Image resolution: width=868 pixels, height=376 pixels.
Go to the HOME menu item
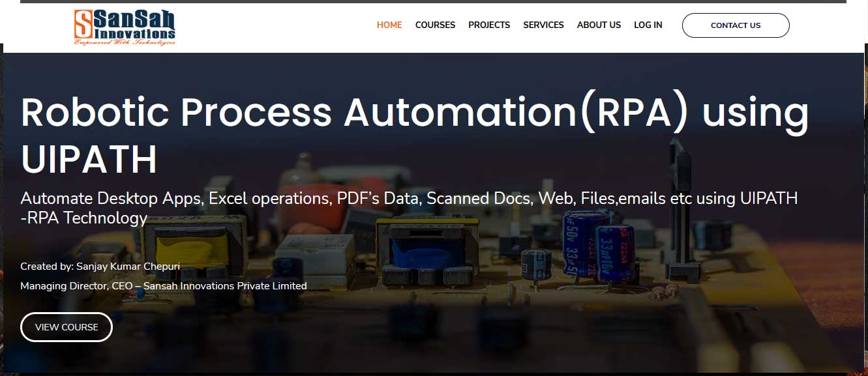click(x=389, y=25)
